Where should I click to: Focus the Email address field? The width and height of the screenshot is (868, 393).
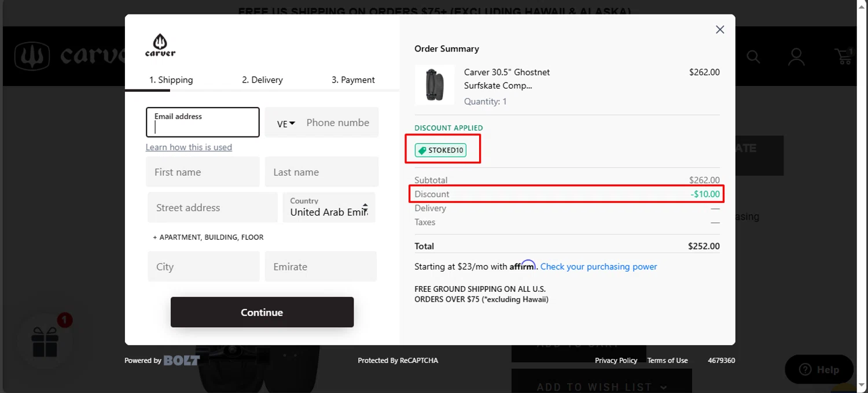click(x=203, y=122)
